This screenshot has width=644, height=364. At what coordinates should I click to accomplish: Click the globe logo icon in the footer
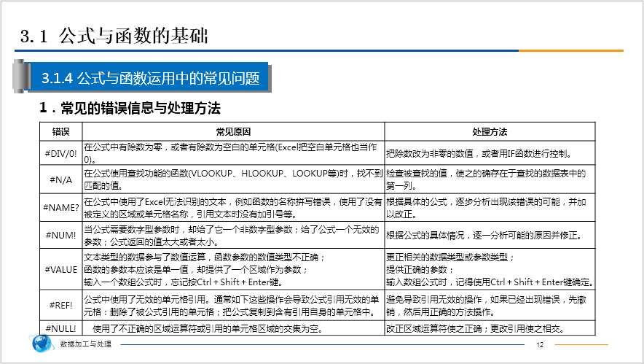pos(42,343)
